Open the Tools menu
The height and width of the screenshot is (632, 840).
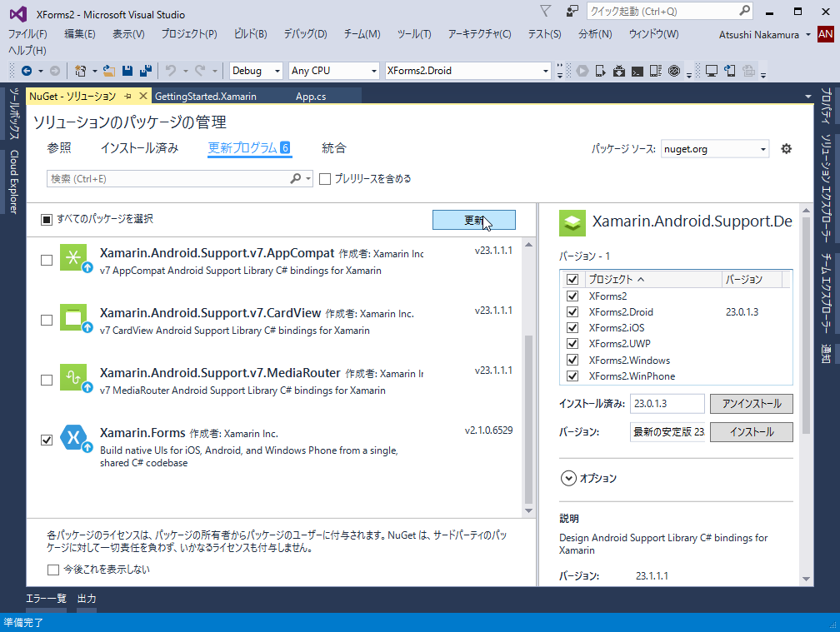pyautogui.click(x=414, y=34)
